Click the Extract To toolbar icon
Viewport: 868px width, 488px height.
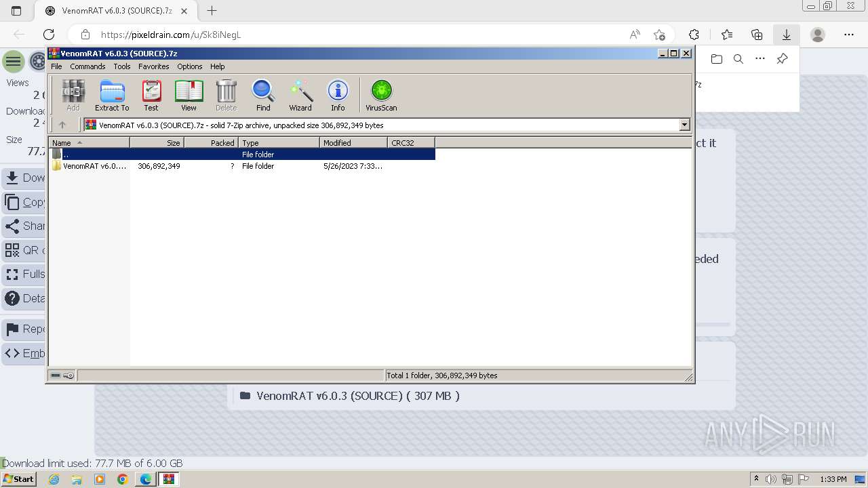112,95
